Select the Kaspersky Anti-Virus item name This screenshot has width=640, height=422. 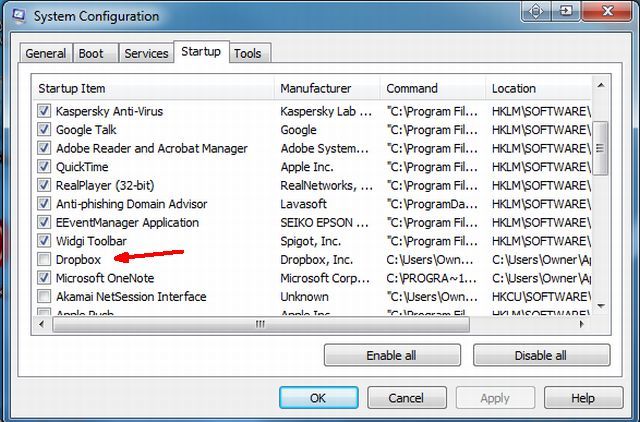click(x=109, y=111)
